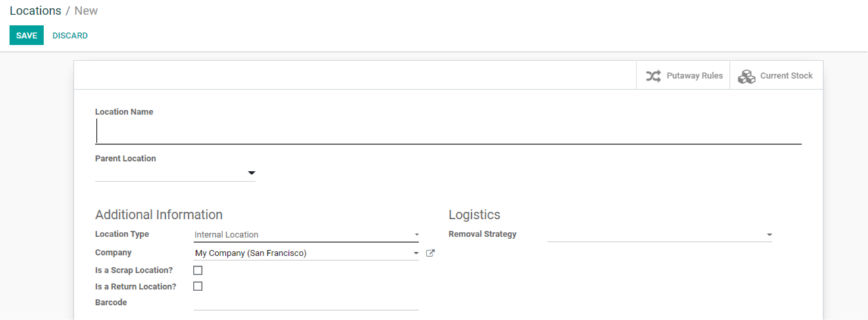Image resolution: width=868 pixels, height=320 pixels.
Task: Enable the Is a Return Location checkbox
Action: 197,286
